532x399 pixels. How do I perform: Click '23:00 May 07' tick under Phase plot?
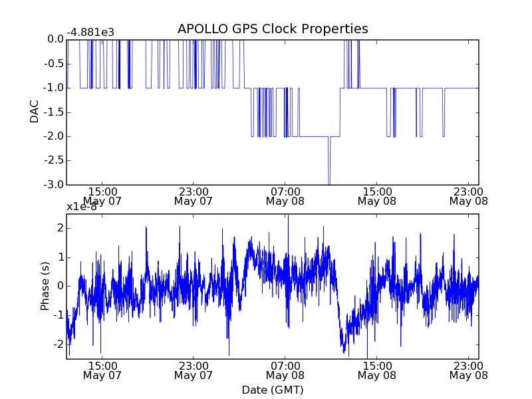pos(194,370)
